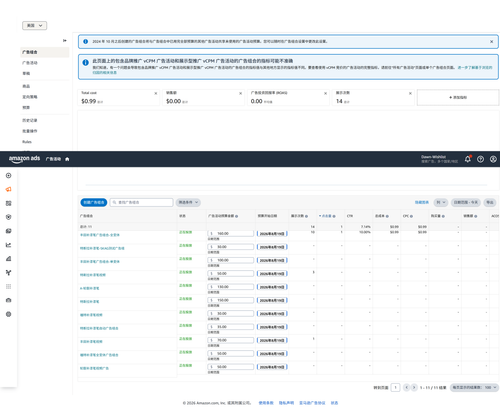Open the line chart icon in the left rail
This screenshot has height=411, width=500.
pos(9,245)
